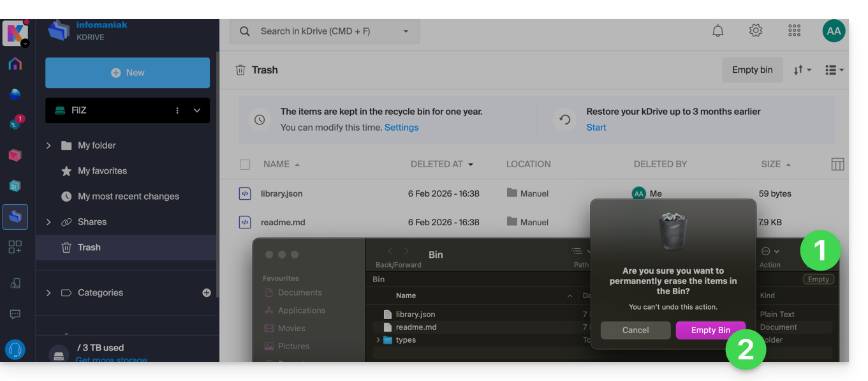Click the add category plus icon
868x381 pixels.
(x=207, y=293)
